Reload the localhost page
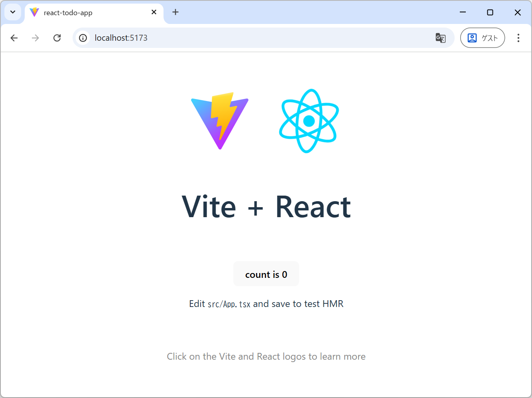 [x=57, y=38]
